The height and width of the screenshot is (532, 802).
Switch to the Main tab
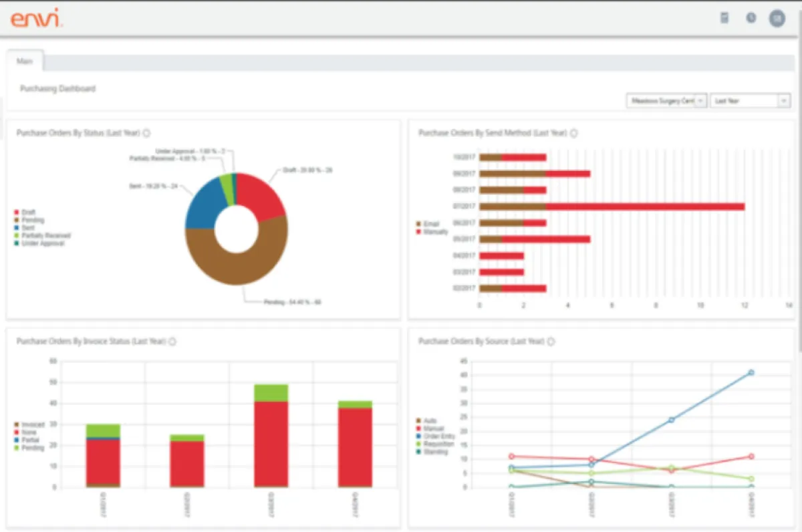point(25,60)
